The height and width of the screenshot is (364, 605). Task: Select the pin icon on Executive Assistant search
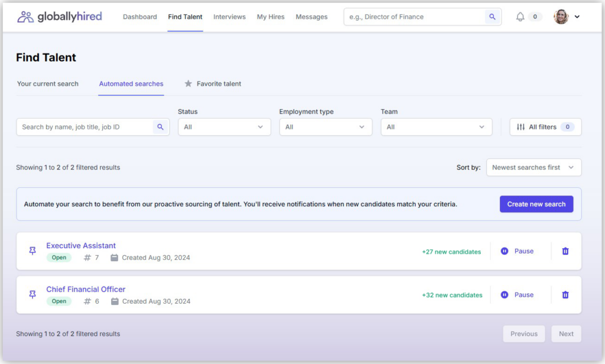32,251
